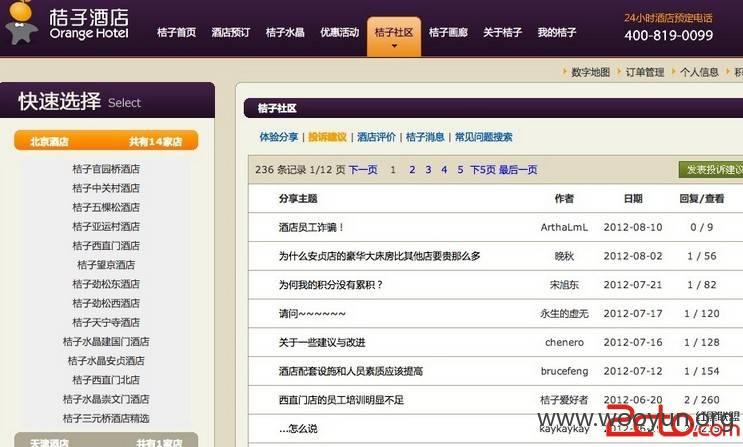Go to the 最后一页 last page link
Viewport: 743px width, 447px height.
click(x=518, y=170)
